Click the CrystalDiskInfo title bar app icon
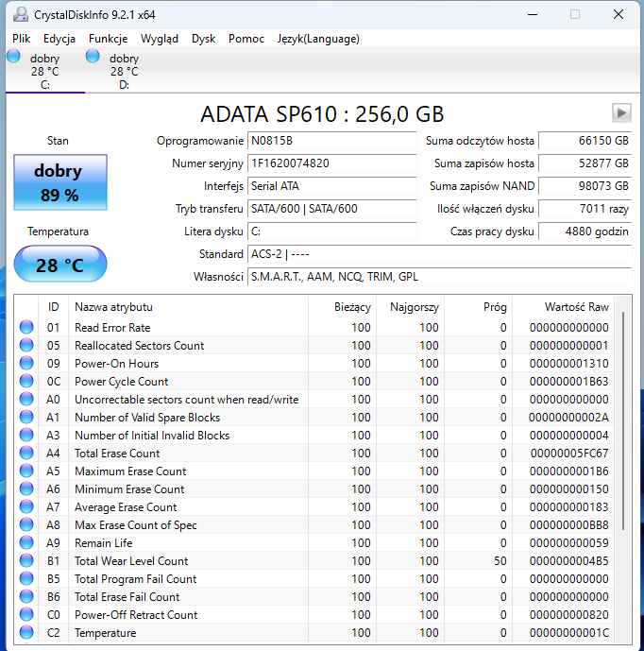Screen dimensions: 644x651 (21, 14)
